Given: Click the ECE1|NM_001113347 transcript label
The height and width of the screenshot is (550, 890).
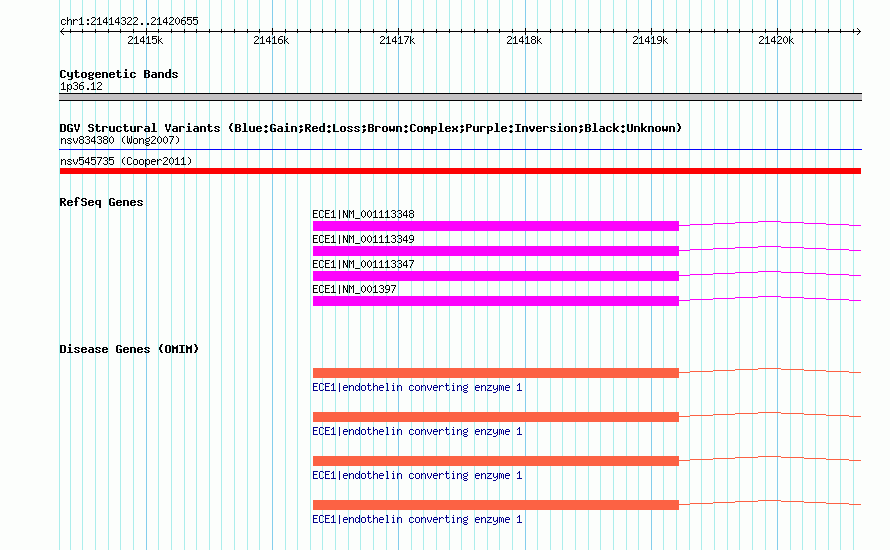Looking at the screenshot, I should coord(363,264).
